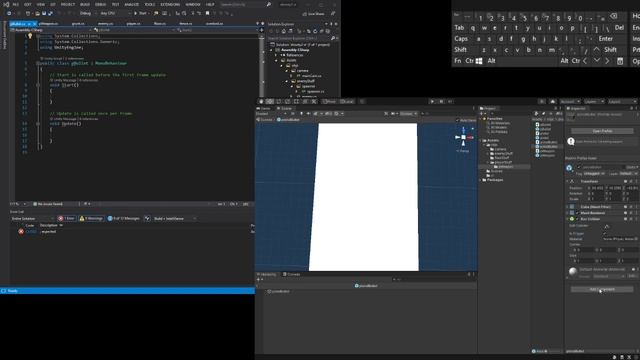
Task: Click the Open File icon in Visual Studio toolbar
Action: pyautogui.click(x=38, y=13)
